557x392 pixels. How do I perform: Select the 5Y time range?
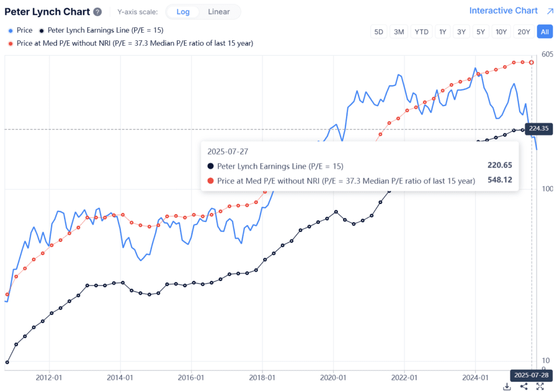(481, 32)
